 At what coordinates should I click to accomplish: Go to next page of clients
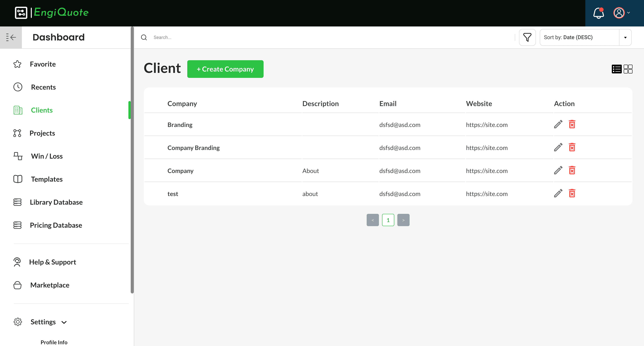(403, 220)
